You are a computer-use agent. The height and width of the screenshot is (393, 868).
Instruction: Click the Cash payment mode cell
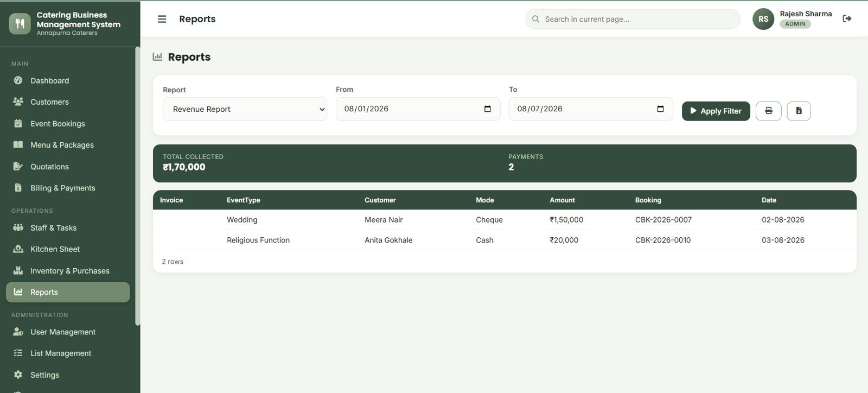click(x=484, y=240)
